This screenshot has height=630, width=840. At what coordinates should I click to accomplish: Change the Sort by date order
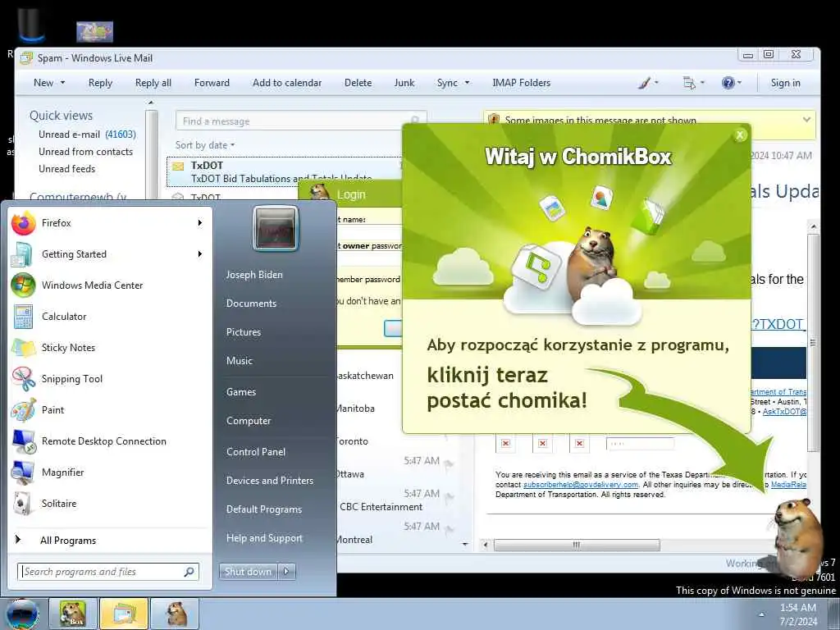pos(204,145)
